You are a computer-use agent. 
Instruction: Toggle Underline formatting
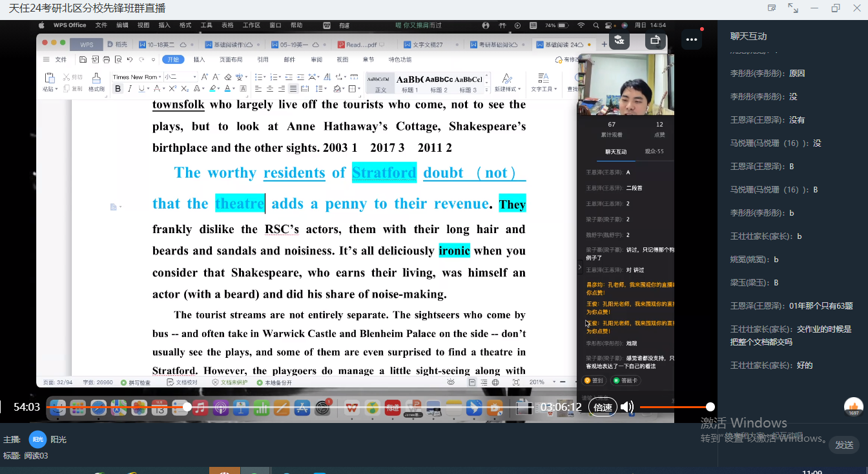coord(141,88)
